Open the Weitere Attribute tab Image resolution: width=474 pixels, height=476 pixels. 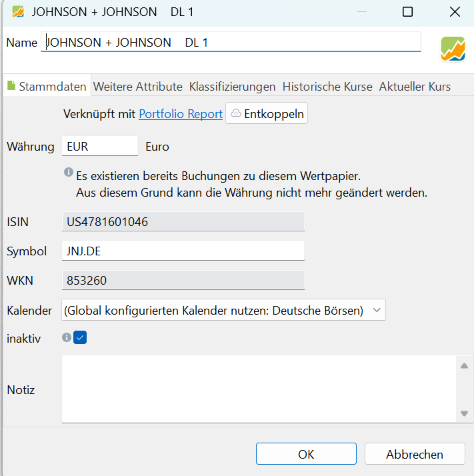(138, 87)
